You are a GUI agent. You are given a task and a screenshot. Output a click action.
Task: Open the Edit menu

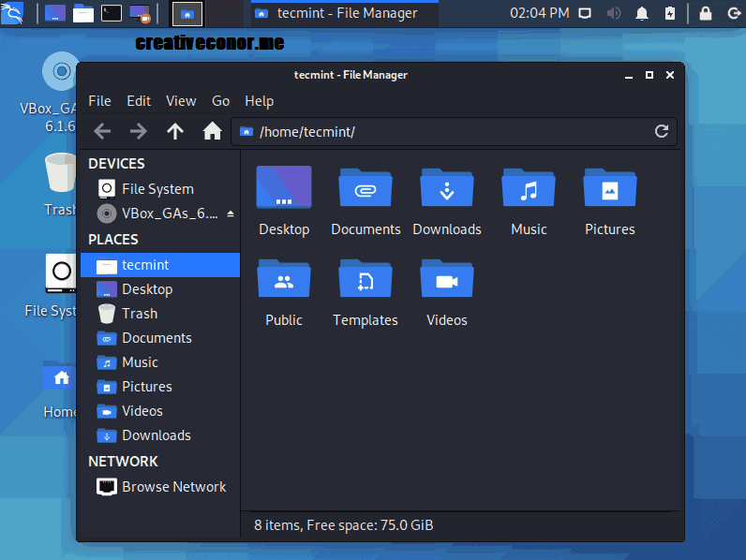coord(139,101)
